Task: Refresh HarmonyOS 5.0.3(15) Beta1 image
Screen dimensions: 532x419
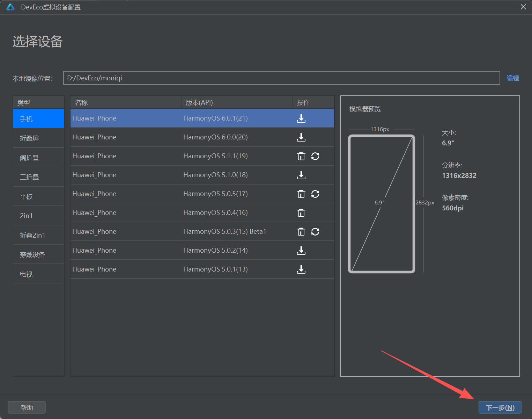Action: coord(315,232)
